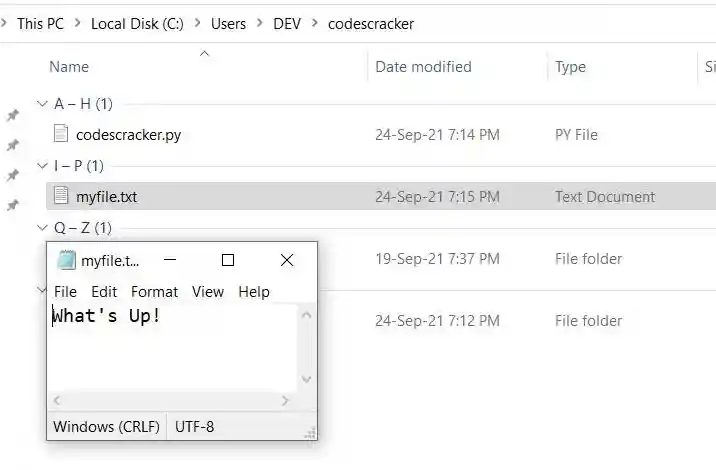Open the Notepad Format menu
Image resolution: width=716 pixels, height=470 pixels.
coord(154,292)
